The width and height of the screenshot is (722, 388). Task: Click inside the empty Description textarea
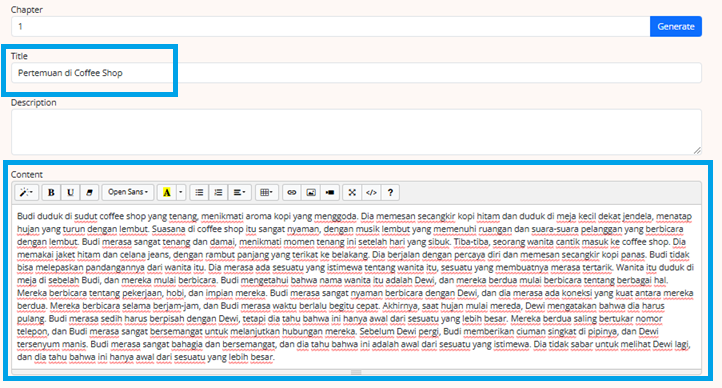point(356,132)
